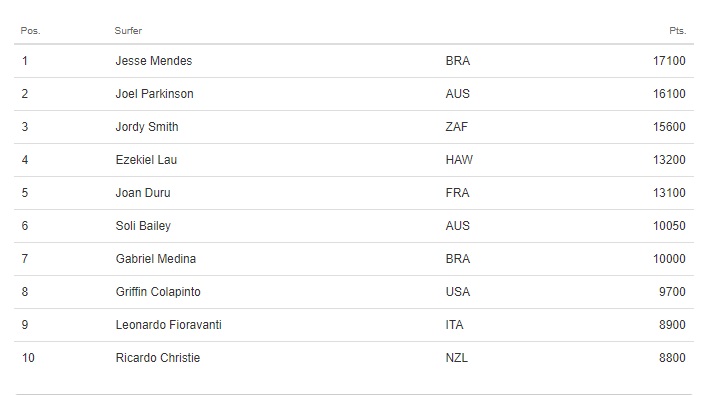Click surfer name Jesse Mendes
Screen dimensions: 717x395
coord(154,61)
